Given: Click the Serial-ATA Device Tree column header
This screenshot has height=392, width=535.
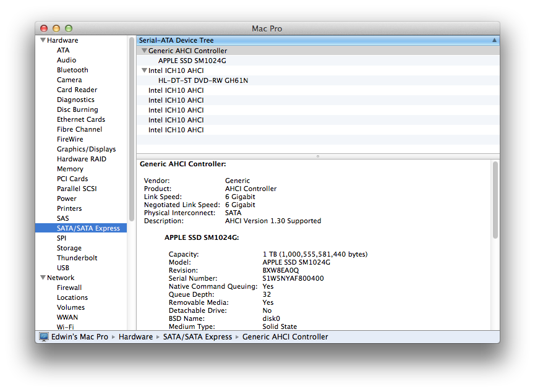Looking at the screenshot, I should [x=318, y=40].
